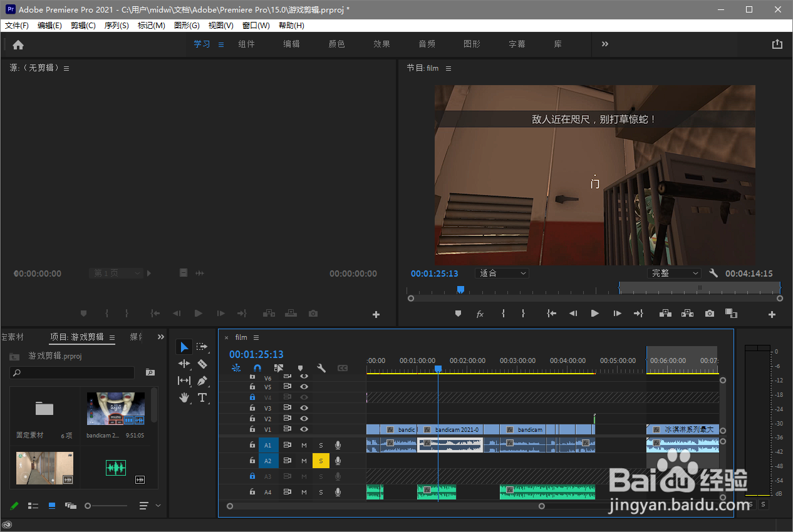Image resolution: width=793 pixels, height=532 pixels.
Task: Select the Ripple Edit tool
Action: (184, 364)
